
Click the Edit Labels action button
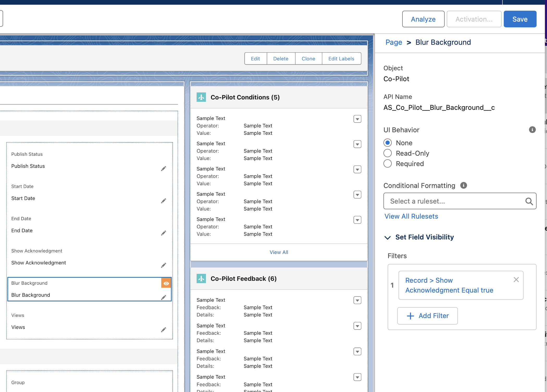click(341, 59)
